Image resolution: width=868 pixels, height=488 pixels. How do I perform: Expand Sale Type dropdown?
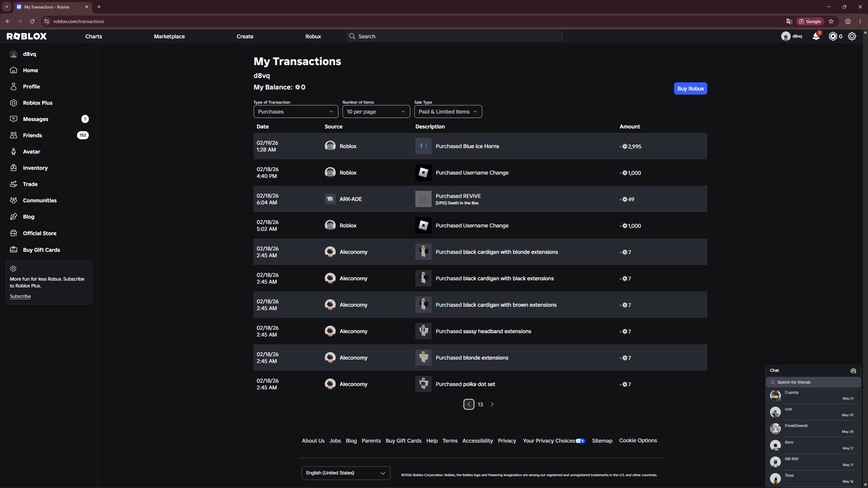click(x=448, y=111)
